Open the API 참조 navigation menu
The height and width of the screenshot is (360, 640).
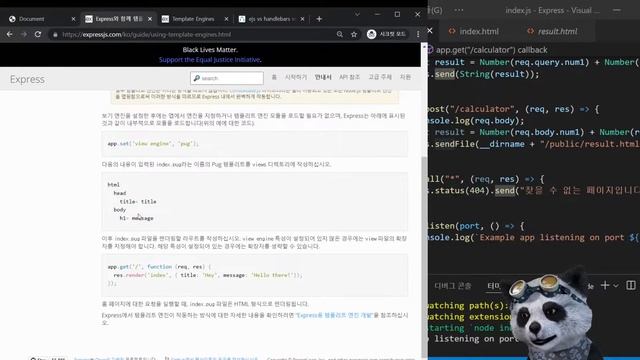[349, 77]
